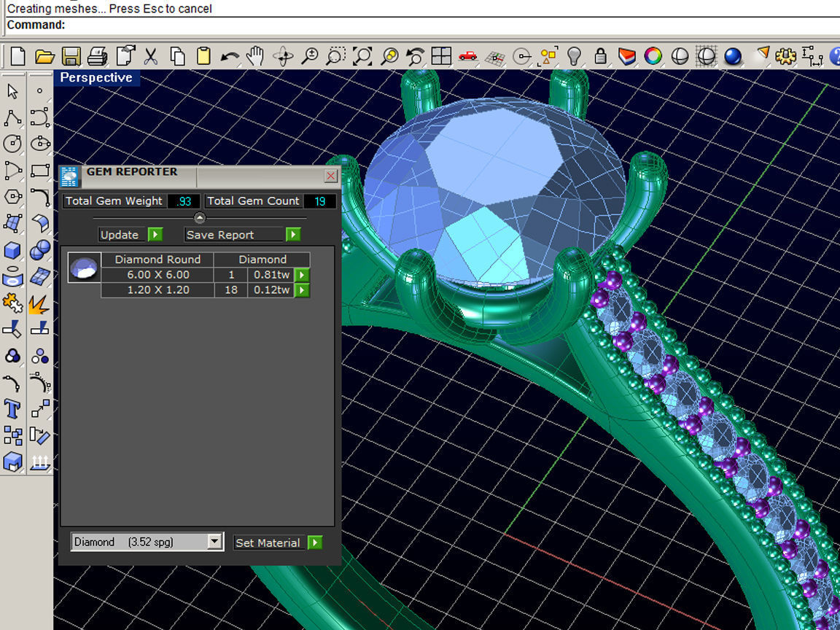The image size is (840, 630).
Task: Collapse the Gem Reporter panel with the round arrow
Action: click(x=200, y=217)
